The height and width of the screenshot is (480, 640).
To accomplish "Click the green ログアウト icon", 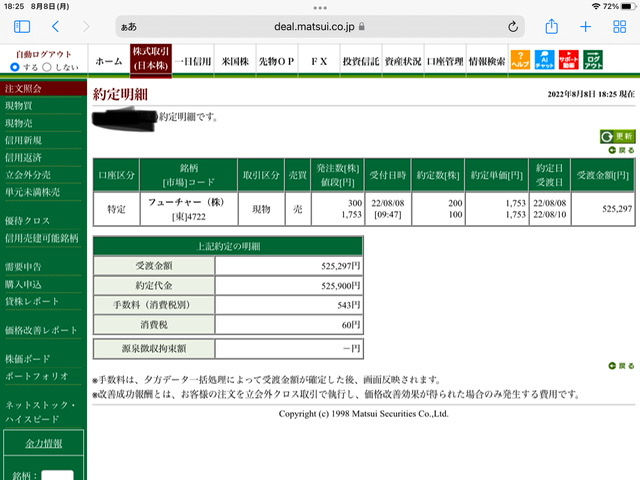I will [593, 60].
